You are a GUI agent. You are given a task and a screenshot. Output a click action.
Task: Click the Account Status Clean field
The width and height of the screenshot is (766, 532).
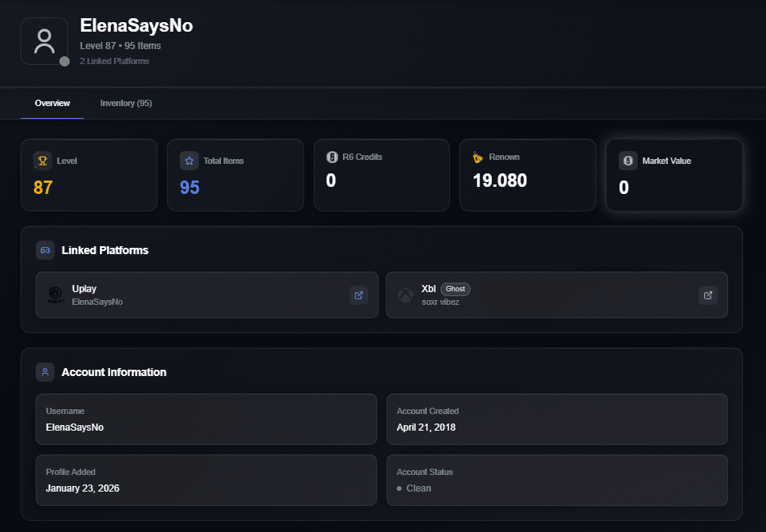pos(556,481)
